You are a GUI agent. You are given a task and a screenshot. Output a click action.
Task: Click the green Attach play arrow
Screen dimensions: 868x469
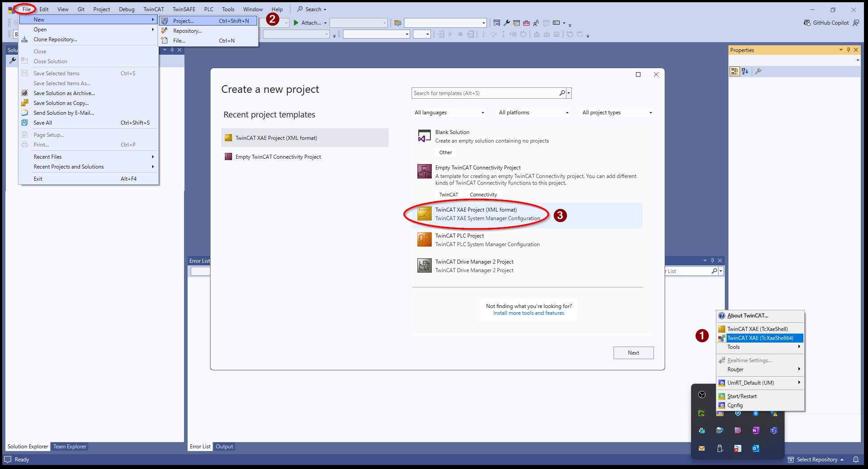tap(296, 23)
